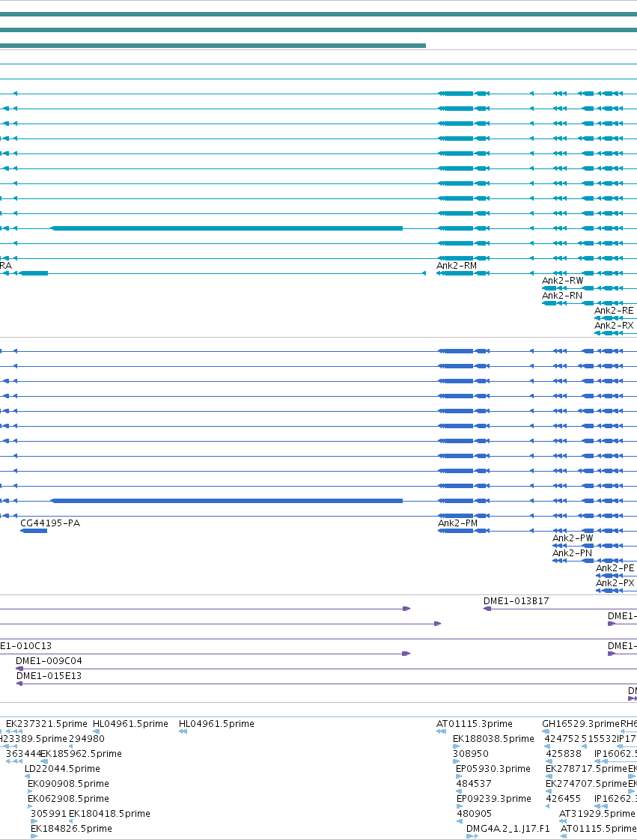
Task: Open the 425838 feature label
Action: click(564, 754)
